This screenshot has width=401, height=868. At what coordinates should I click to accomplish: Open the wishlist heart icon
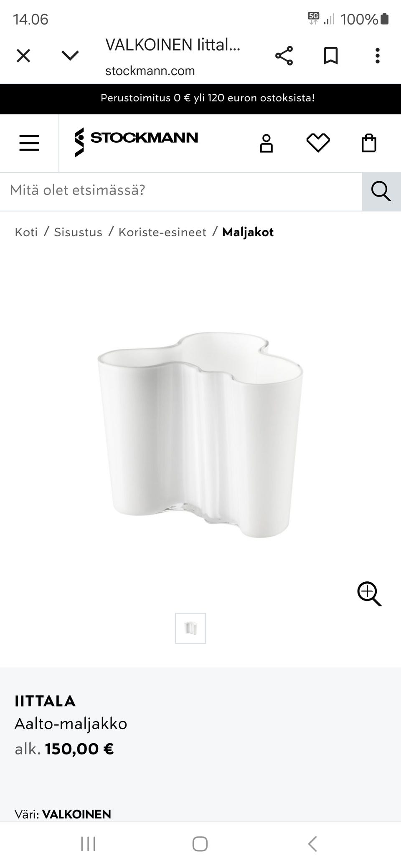point(318,143)
